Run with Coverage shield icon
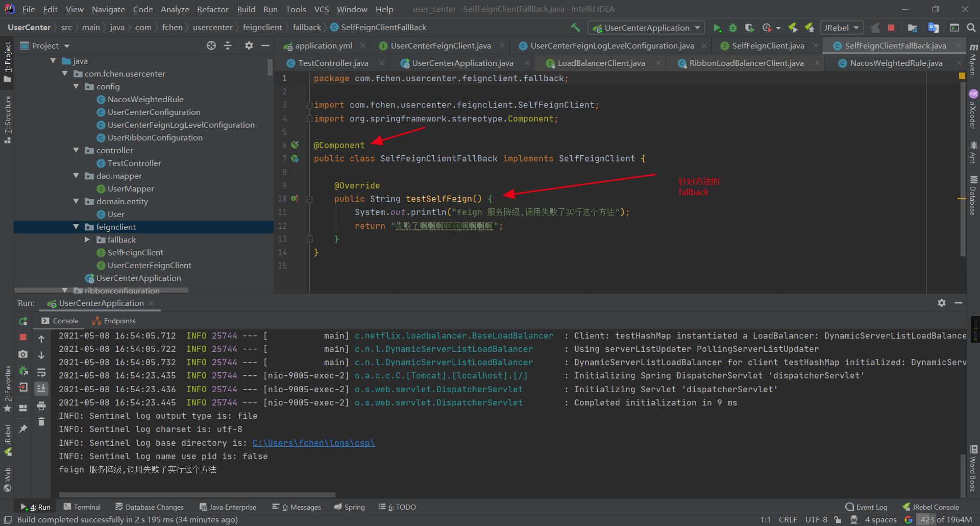980x526 pixels. click(749, 28)
